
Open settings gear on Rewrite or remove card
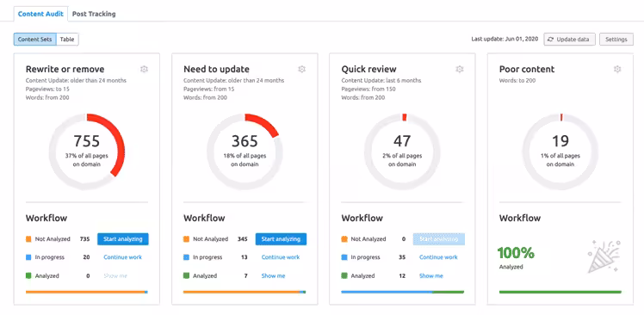tap(144, 69)
